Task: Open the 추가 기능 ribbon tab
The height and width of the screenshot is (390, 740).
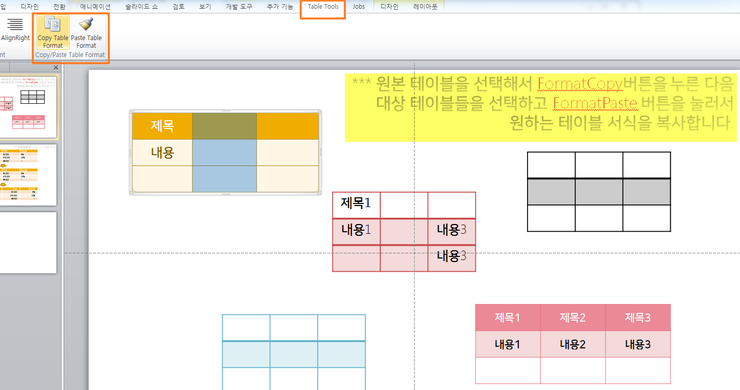Action: point(280,7)
